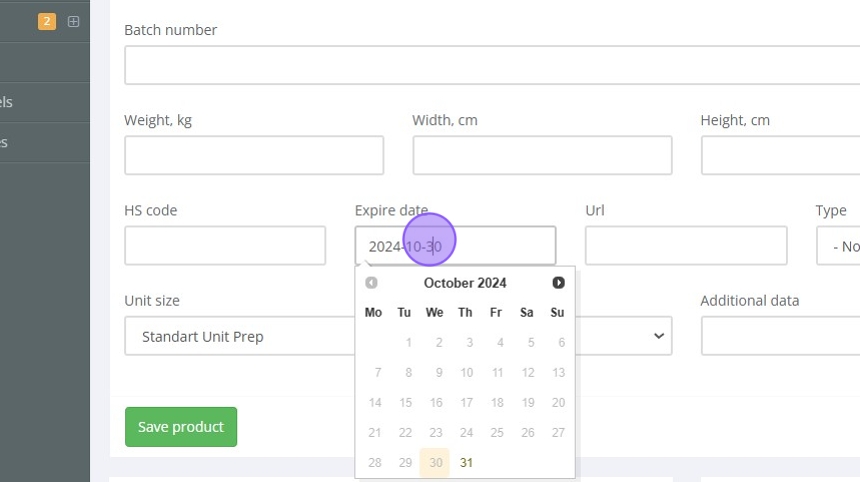Go to previous month in calendar

[371, 283]
